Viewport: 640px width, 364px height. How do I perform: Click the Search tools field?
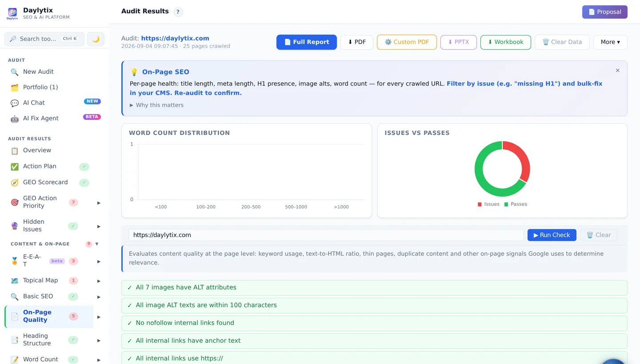point(44,39)
